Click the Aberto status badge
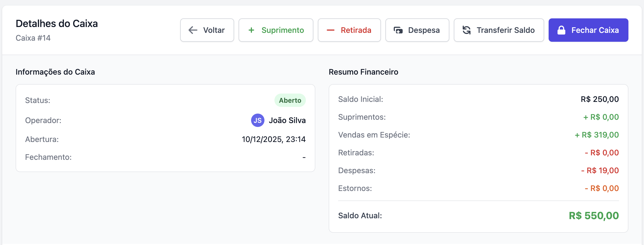Image resolution: width=644 pixels, height=245 pixels. (x=290, y=100)
